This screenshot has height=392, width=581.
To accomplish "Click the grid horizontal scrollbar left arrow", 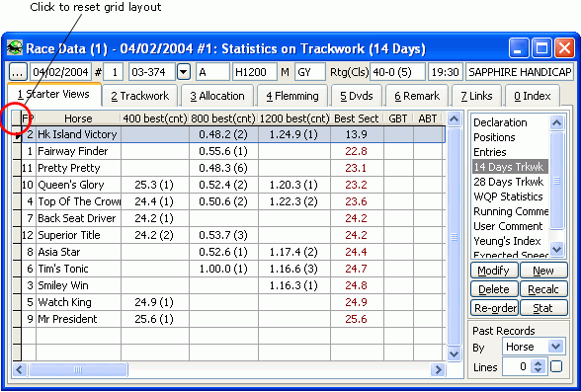I will pyautogui.click(x=20, y=369).
